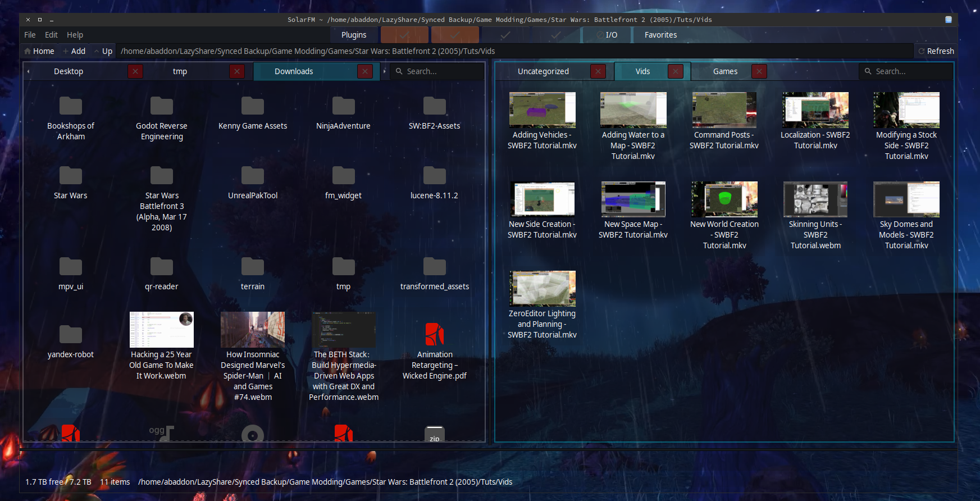Open the Plugins dropdown
980x501 pixels.
pyautogui.click(x=354, y=35)
